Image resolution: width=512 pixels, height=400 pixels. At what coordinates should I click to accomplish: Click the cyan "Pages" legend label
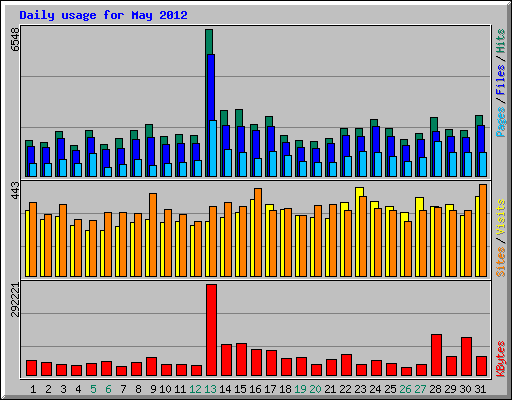pos(501,122)
